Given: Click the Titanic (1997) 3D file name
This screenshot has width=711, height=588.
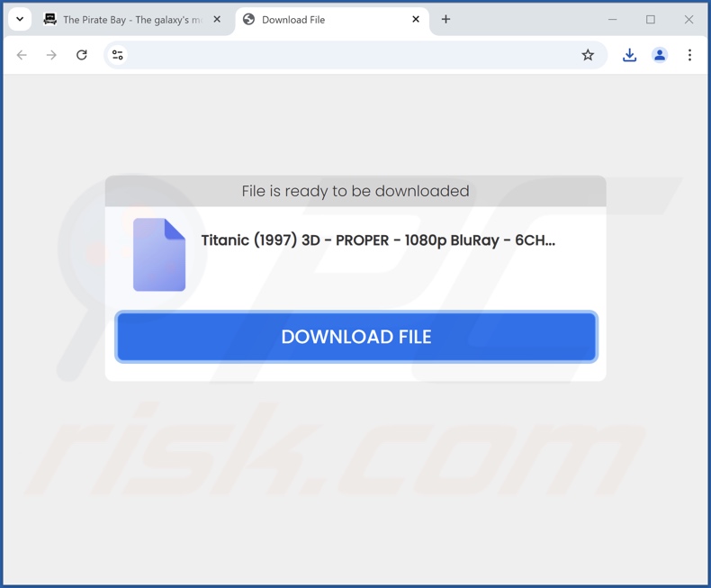Looking at the screenshot, I should tap(378, 240).
